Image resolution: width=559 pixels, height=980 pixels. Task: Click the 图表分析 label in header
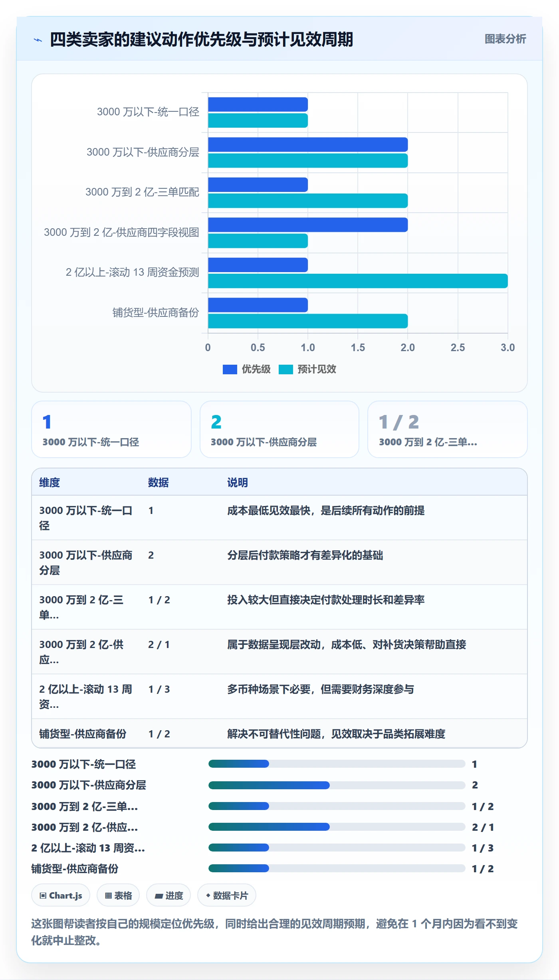point(505,39)
